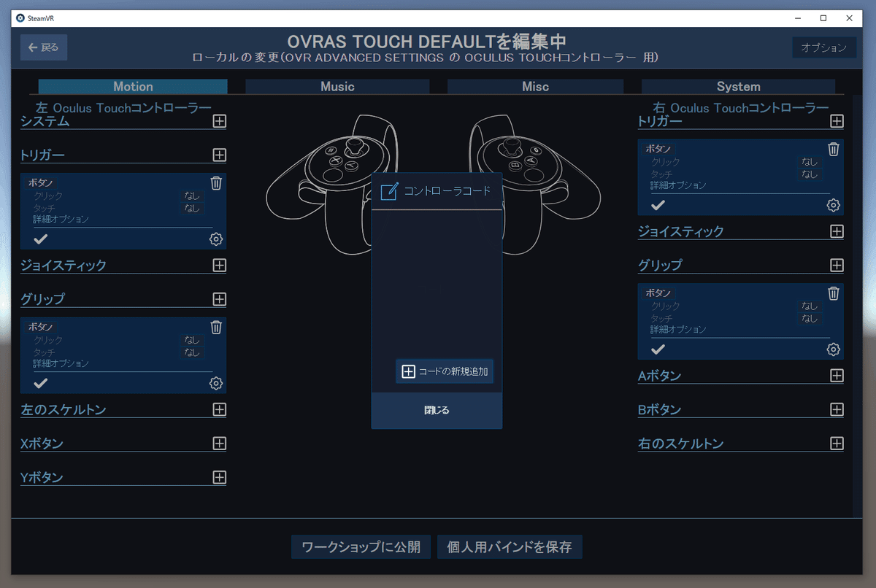
Task: Confirm right trigger binding with checkmark
Action: [x=658, y=205]
